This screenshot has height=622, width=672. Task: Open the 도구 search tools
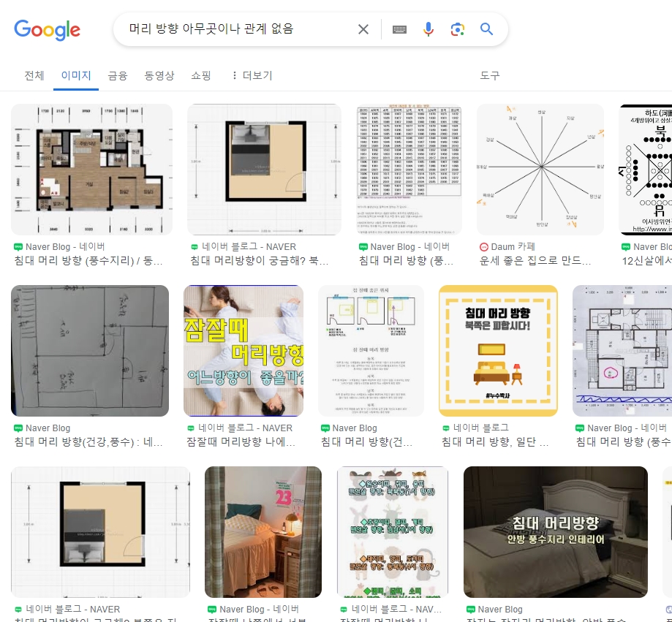tap(489, 75)
